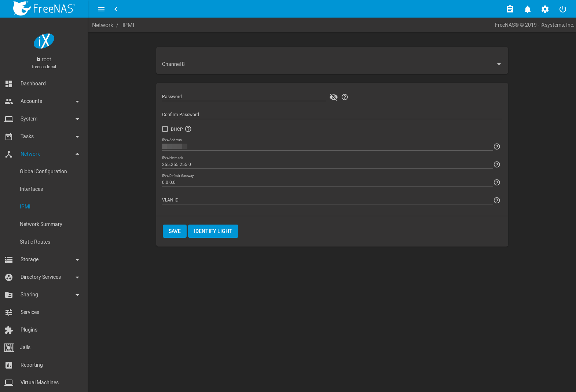Viewport: 576px width, 392px height.
Task: Open the task manager clipboard icon
Action: (510, 9)
